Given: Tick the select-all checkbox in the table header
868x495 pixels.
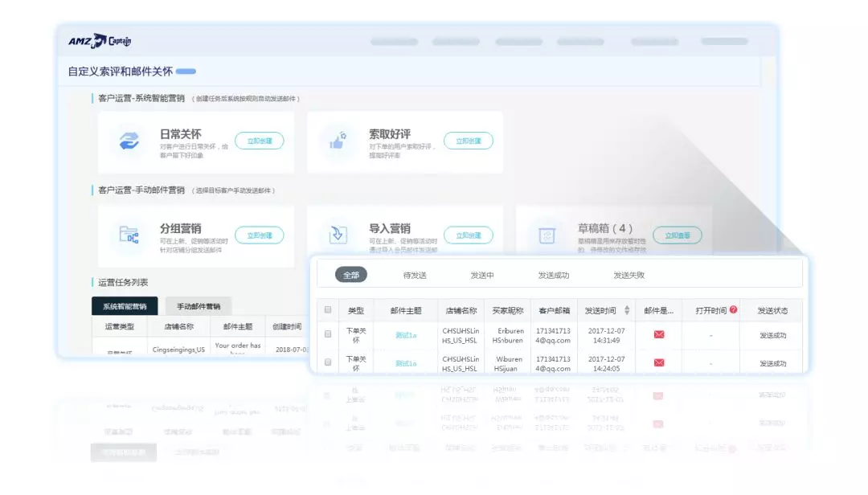Looking at the screenshot, I should [328, 309].
